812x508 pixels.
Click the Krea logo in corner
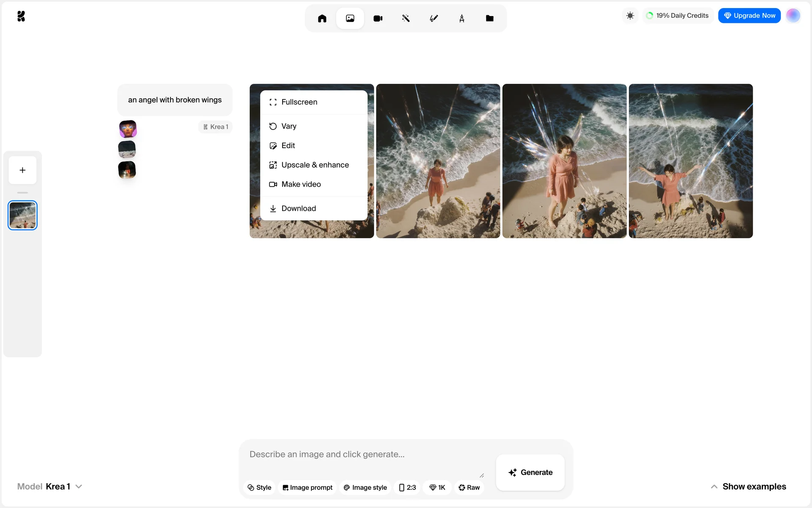[x=21, y=16]
